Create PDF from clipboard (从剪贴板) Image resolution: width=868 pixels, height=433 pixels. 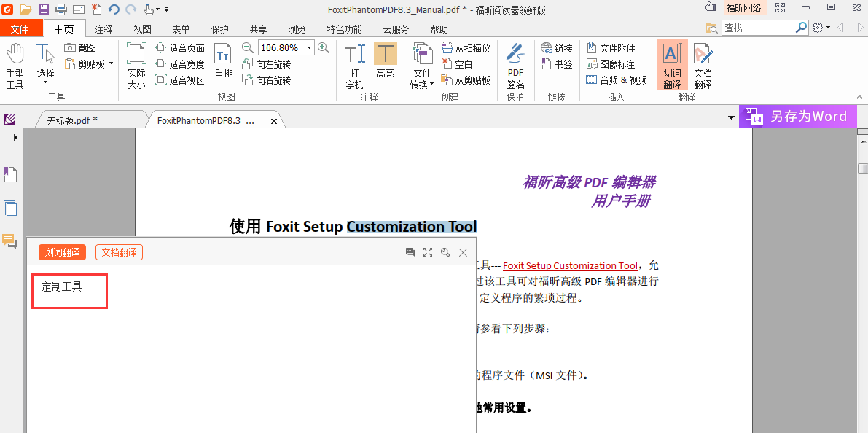(x=466, y=80)
